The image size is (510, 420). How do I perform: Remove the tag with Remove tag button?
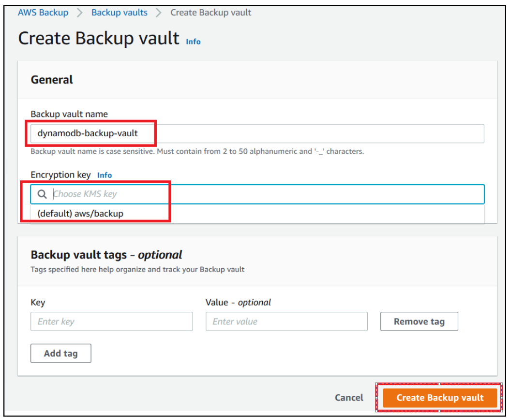tap(419, 321)
